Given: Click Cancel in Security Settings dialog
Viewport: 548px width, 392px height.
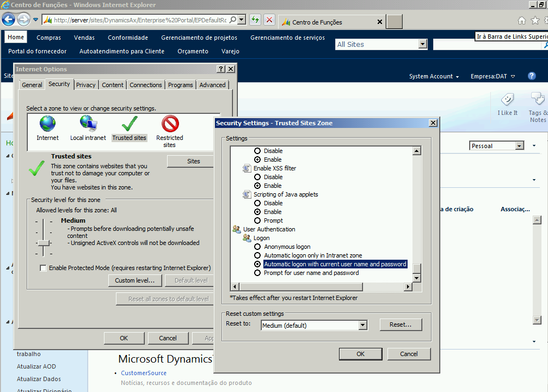Looking at the screenshot, I should 409,354.
